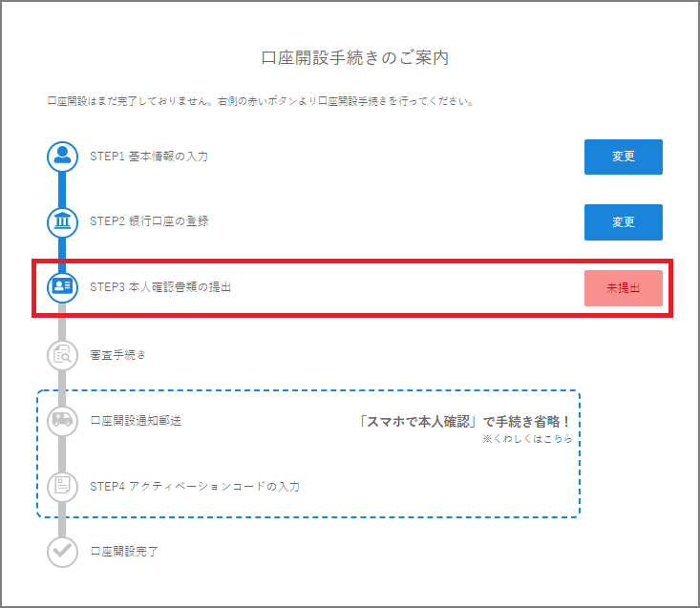Click the 口座開設完了 checkmark icon
700x608 pixels.
62,552
